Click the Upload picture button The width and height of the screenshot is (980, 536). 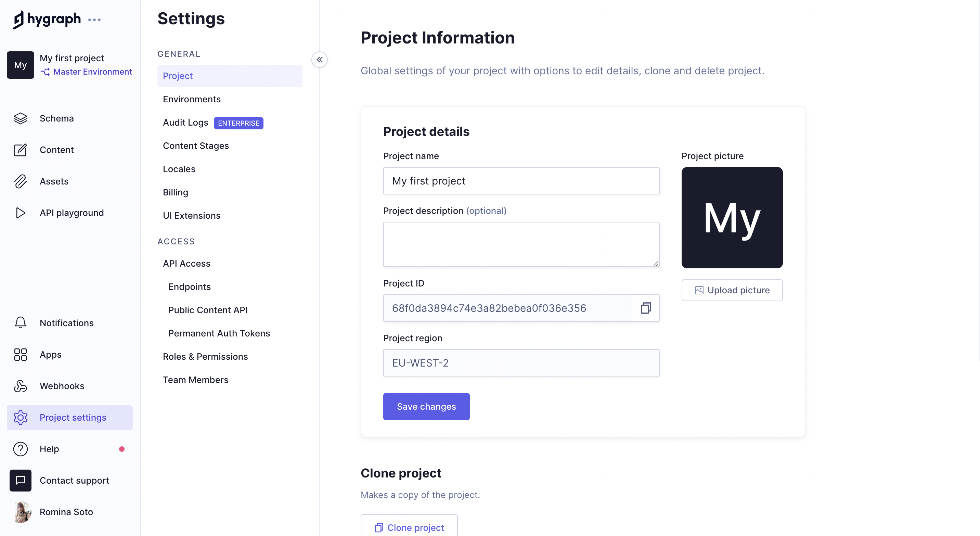tap(732, 290)
